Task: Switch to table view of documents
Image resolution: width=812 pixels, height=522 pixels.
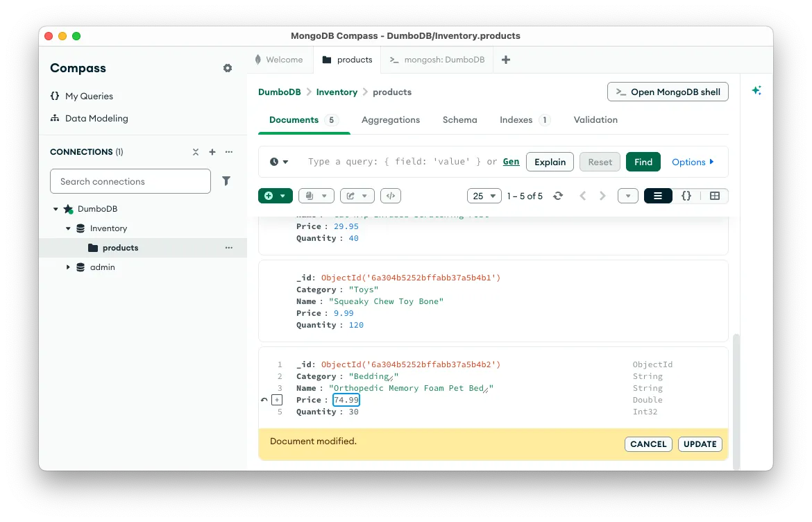Action: coord(715,196)
